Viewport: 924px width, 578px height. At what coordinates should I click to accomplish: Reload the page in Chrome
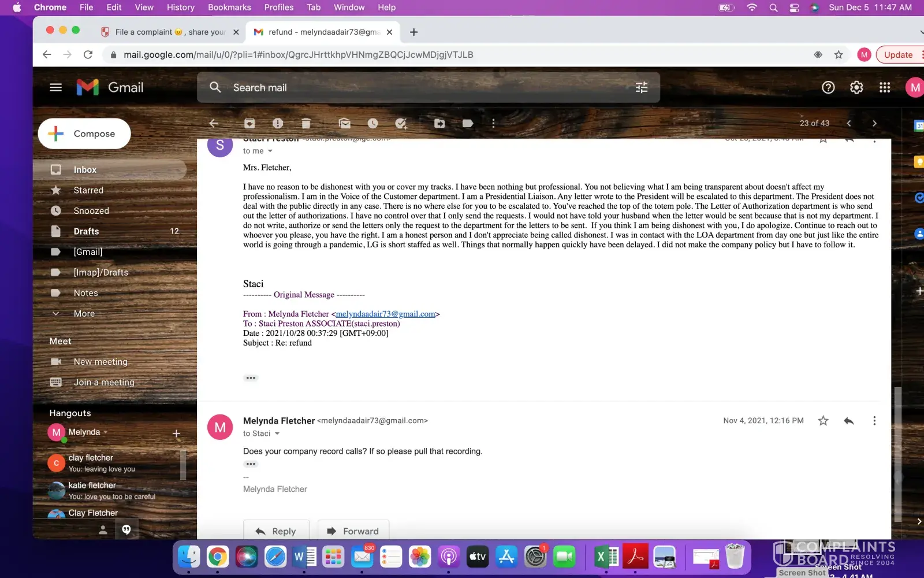coord(88,54)
